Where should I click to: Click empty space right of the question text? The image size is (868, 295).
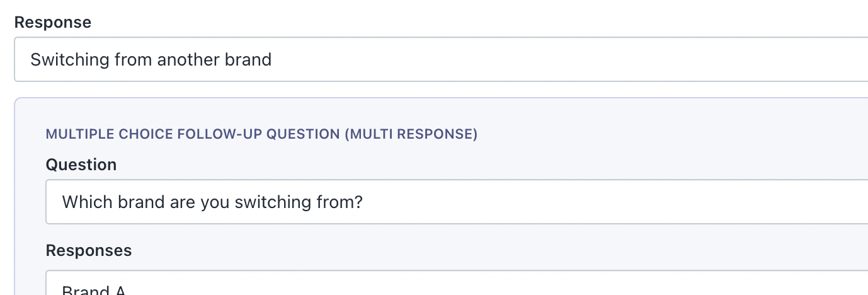pos(598,202)
